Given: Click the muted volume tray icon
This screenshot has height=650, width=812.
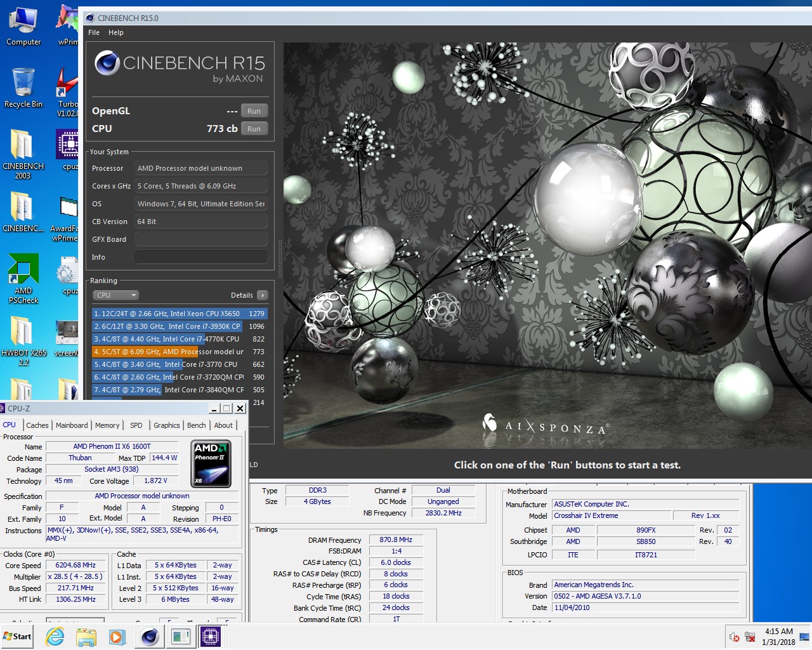Looking at the screenshot, I should coord(735,637).
